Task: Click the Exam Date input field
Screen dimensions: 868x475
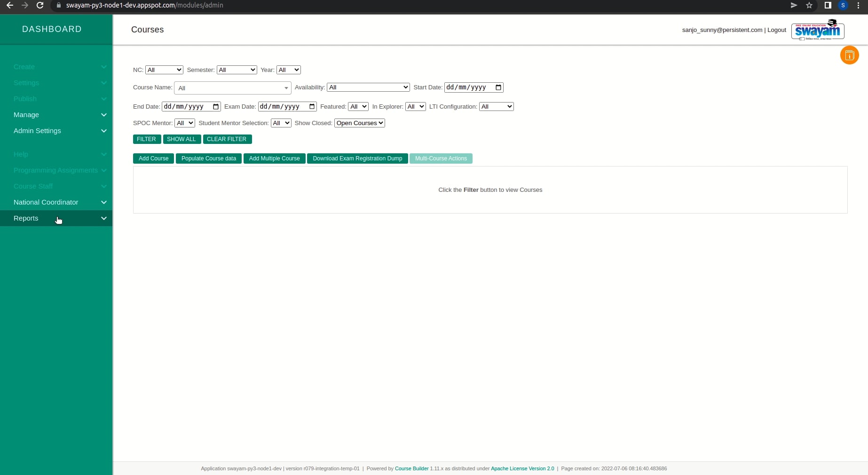Action: click(284, 106)
